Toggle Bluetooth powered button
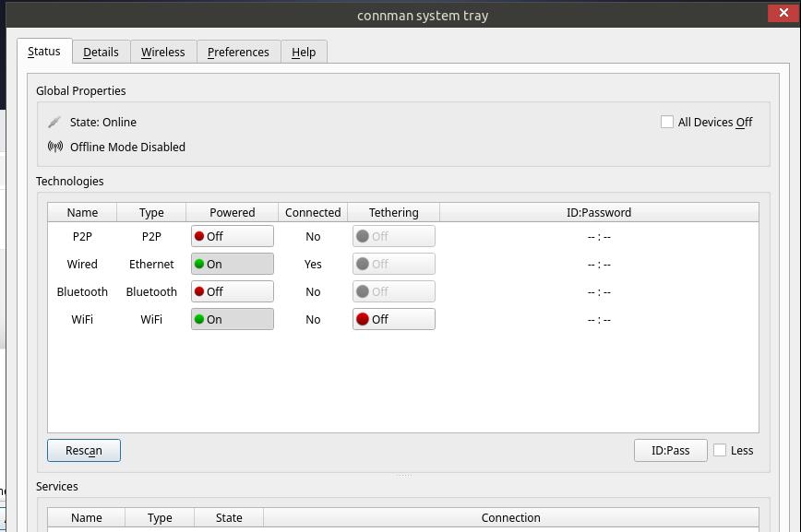 [x=232, y=291]
